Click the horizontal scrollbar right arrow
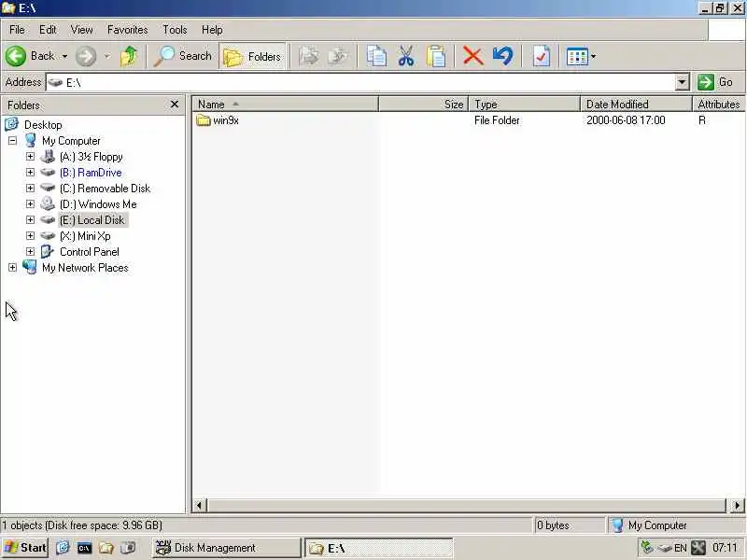 (x=737, y=505)
